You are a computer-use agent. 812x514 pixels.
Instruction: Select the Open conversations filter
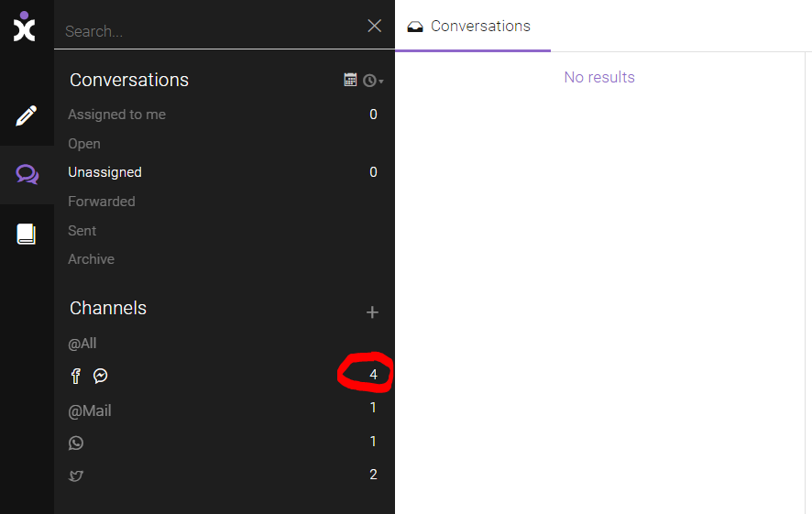click(84, 143)
